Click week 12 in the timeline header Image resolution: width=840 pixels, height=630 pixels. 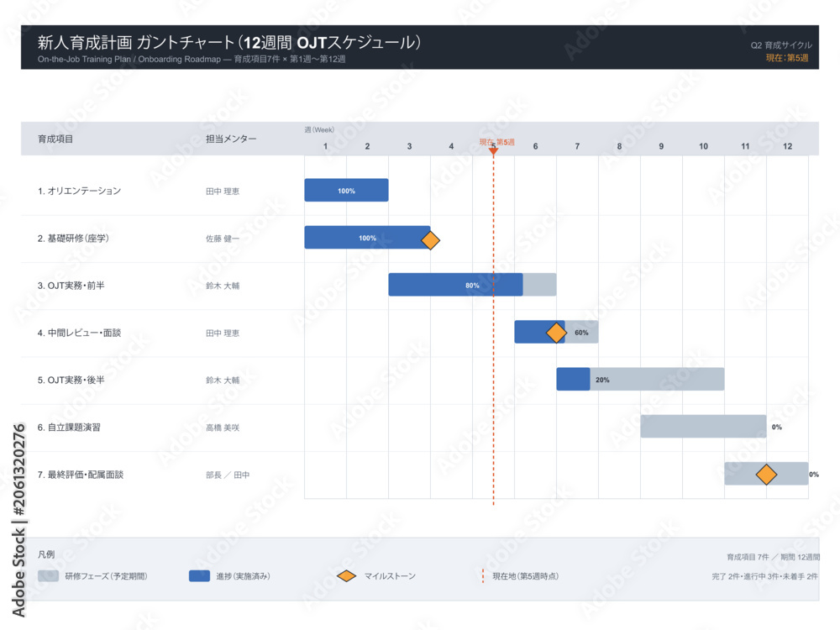click(788, 146)
